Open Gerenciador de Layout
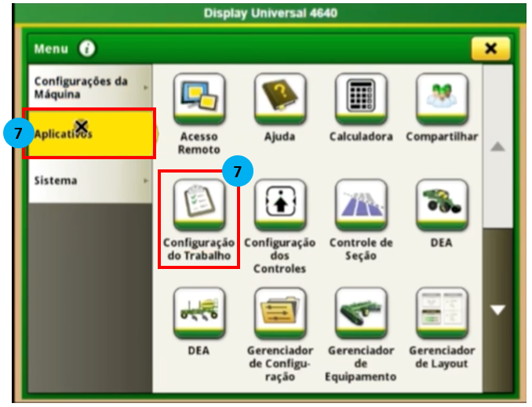Viewport: 532px width, 407px height. [442, 312]
